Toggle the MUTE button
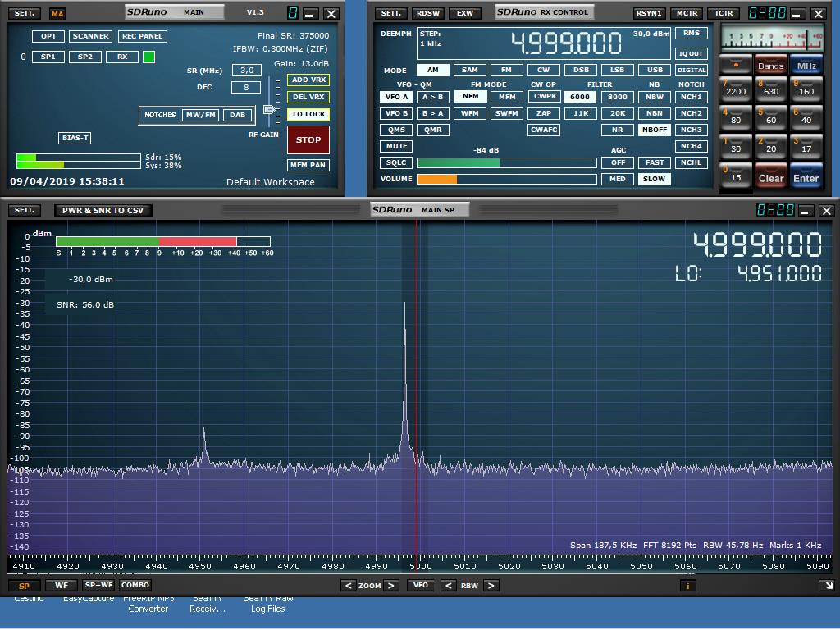 click(x=396, y=146)
